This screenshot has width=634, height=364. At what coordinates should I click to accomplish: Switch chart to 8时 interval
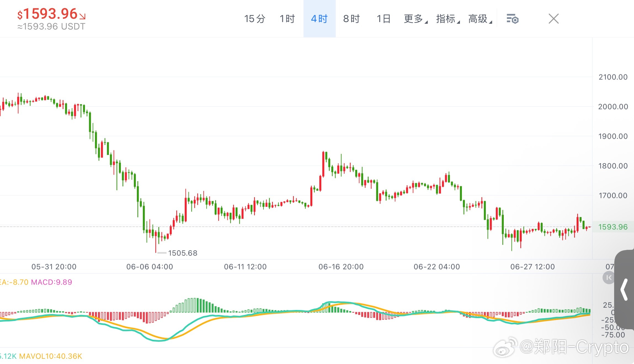click(x=351, y=19)
